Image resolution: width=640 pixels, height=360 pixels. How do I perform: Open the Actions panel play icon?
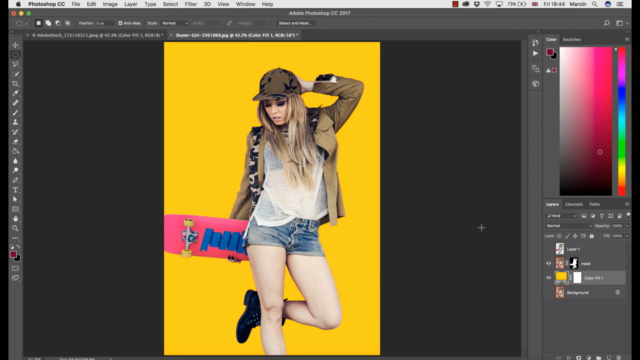coord(536,53)
